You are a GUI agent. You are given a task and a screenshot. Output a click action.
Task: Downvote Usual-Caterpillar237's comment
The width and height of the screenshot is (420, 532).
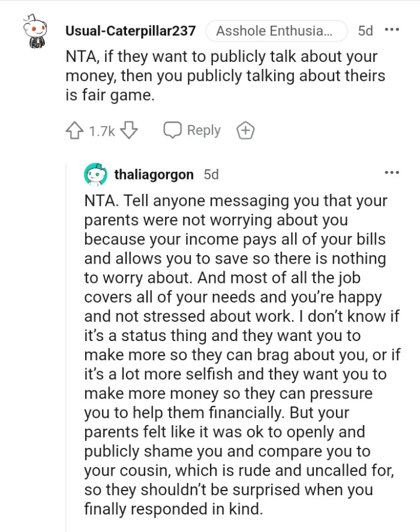[130, 130]
